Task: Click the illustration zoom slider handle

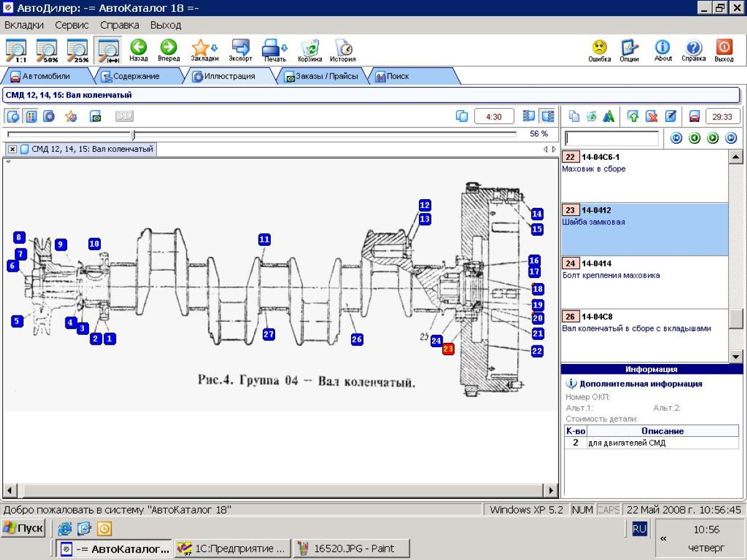Action: point(133,134)
